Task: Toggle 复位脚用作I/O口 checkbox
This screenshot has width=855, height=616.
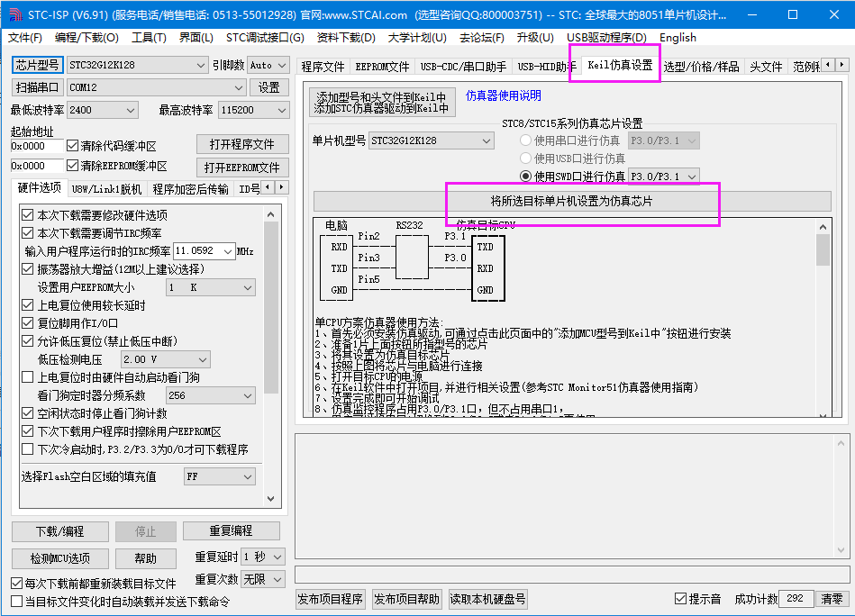Action: (x=28, y=322)
